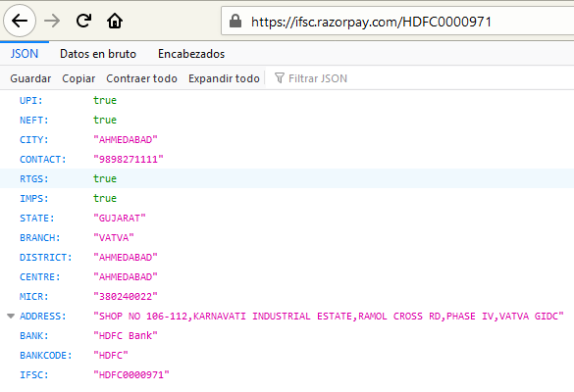
Task: Click the BANK key label
Action: (x=34, y=336)
